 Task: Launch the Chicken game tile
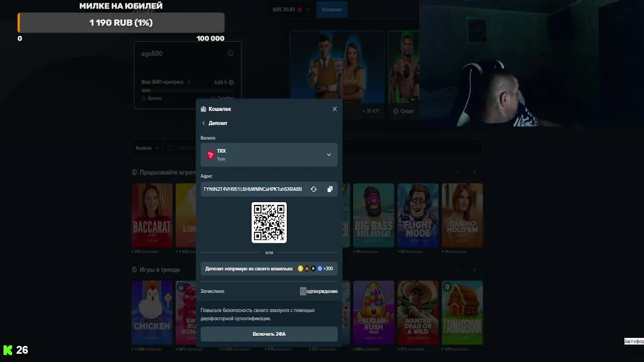click(152, 313)
